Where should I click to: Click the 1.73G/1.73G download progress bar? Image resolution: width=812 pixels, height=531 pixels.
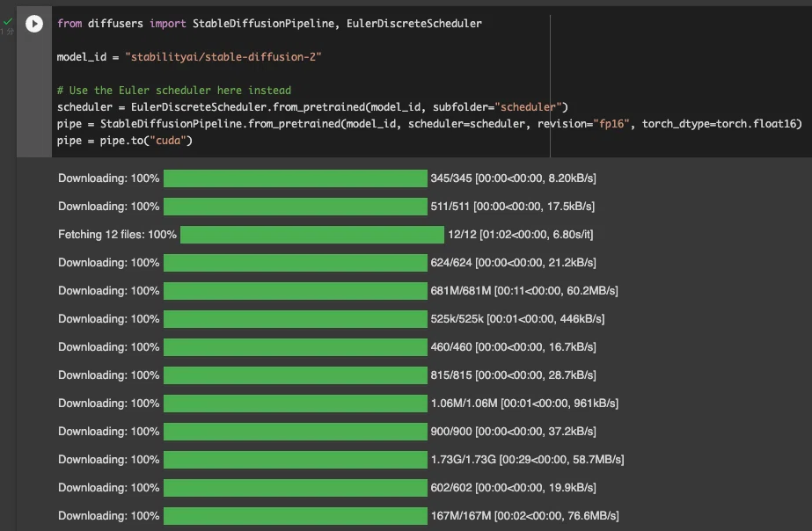(x=296, y=460)
